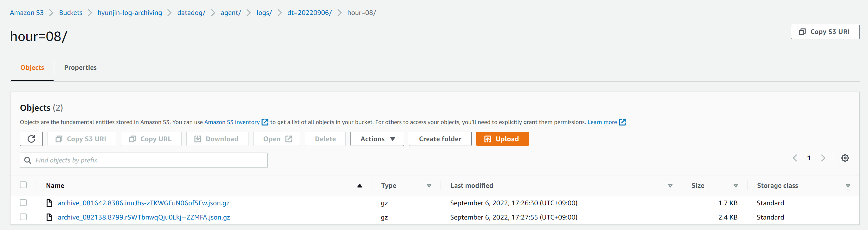Screen dimensions: 868x230
Task: Open the Learn more link
Action: 602,122
